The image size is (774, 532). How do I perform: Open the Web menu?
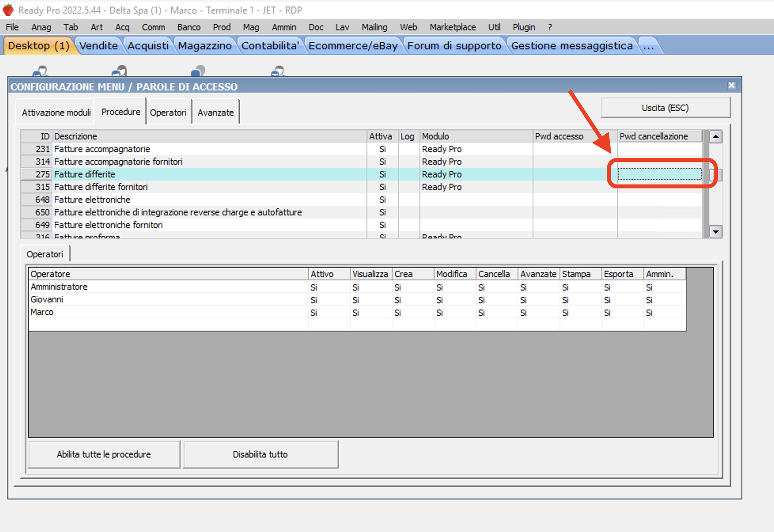[x=408, y=27]
